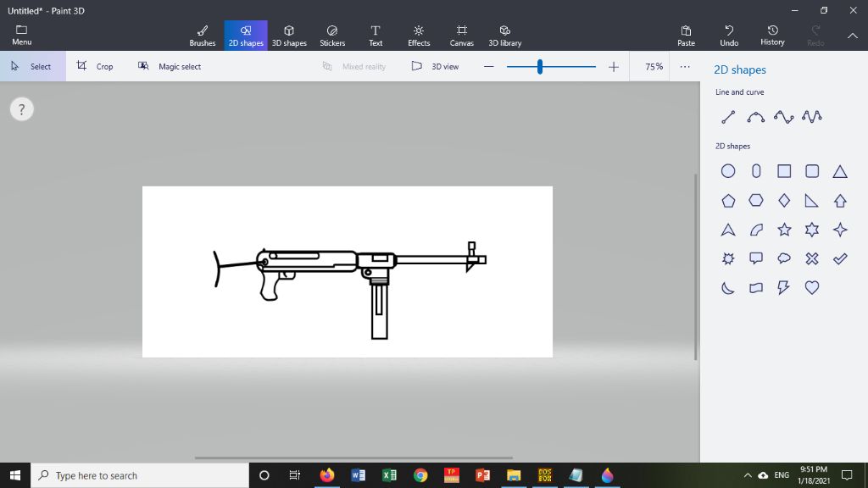Go to the Stickers tab
This screenshot has height=488, width=868.
pyautogui.click(x=332, y=36)
